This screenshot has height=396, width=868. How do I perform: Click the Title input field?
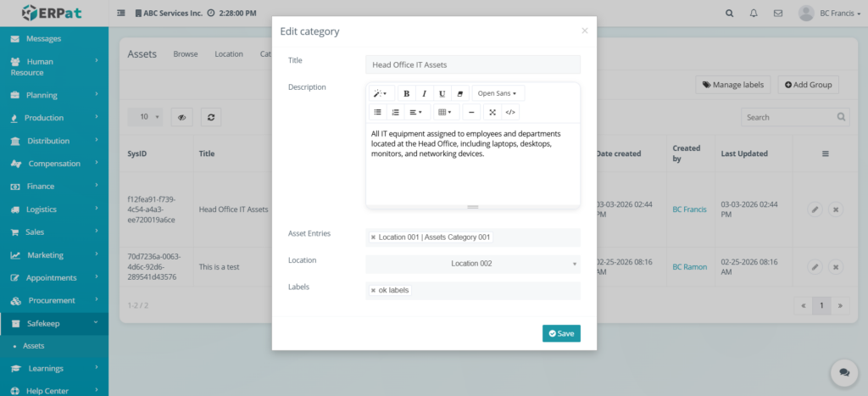472,64
